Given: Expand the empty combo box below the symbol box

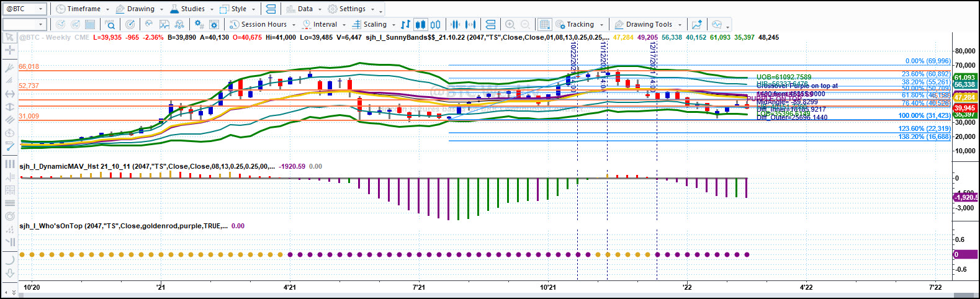Looking at the screenshot, I should [x=42, y=24].
